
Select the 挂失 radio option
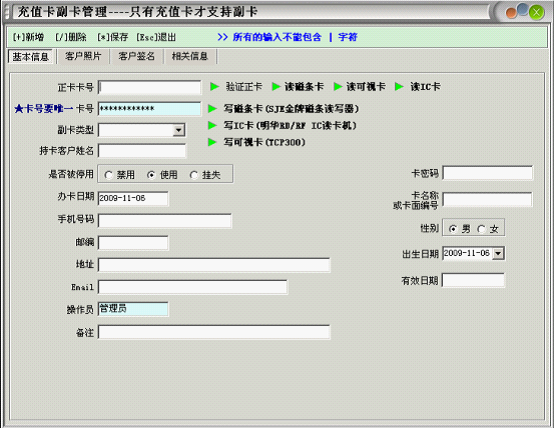click(x=194, y=175)
